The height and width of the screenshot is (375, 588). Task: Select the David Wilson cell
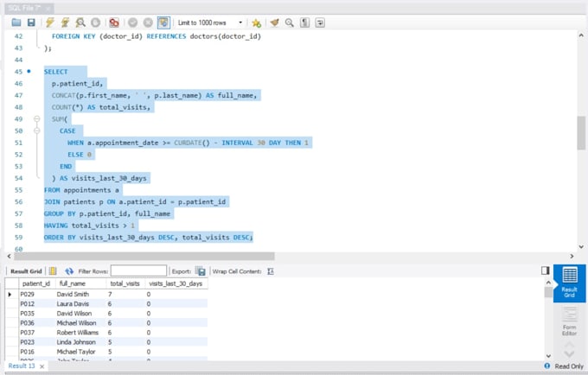(x=80, y=313)
